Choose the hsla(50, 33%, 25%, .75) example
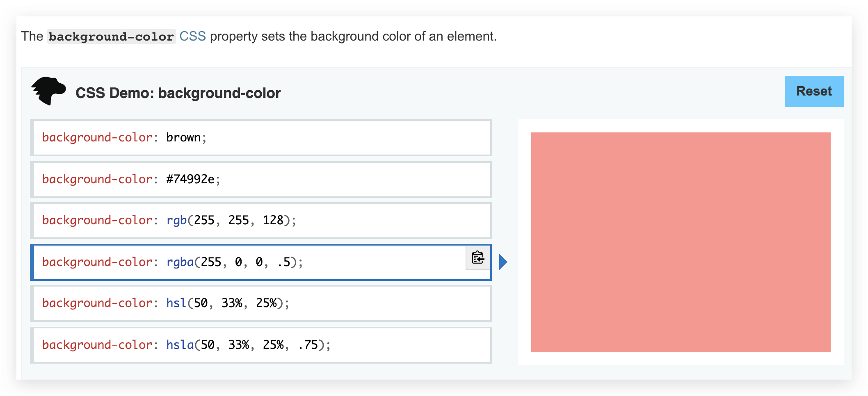 pyautogui.click(x=261, y=345)
